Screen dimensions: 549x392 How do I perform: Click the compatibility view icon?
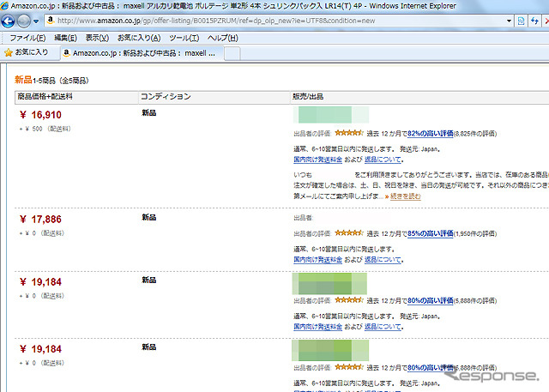[521, 21]
